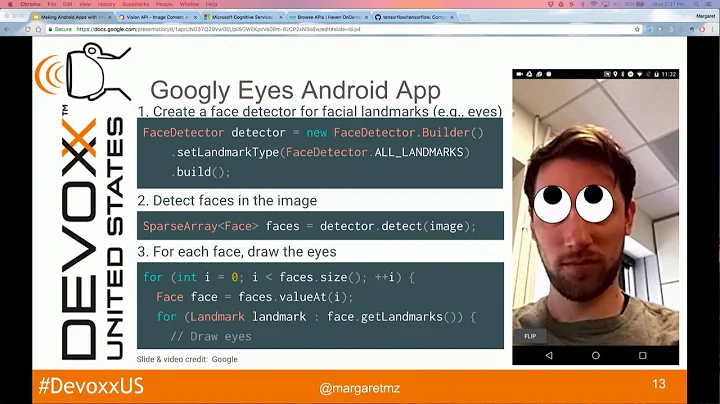
Task: Click the slide title Googly Eyes Android App
Action: (x=295, y=90)
